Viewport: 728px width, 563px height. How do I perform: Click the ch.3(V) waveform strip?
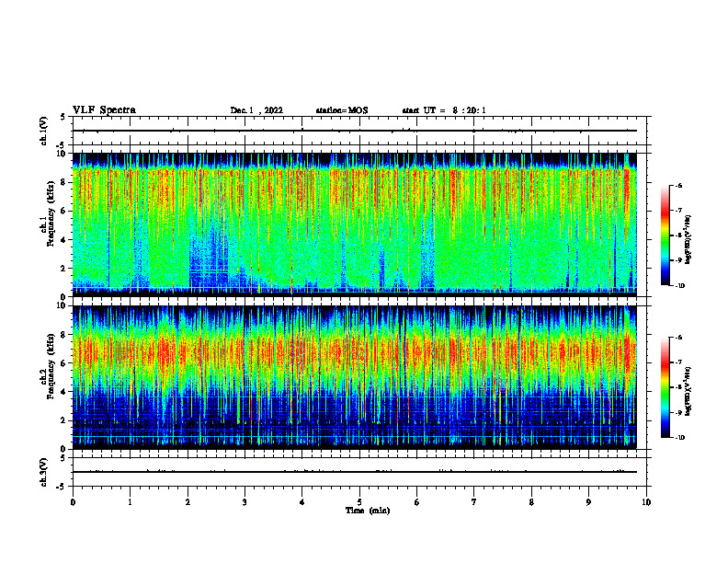click(359, 472)
